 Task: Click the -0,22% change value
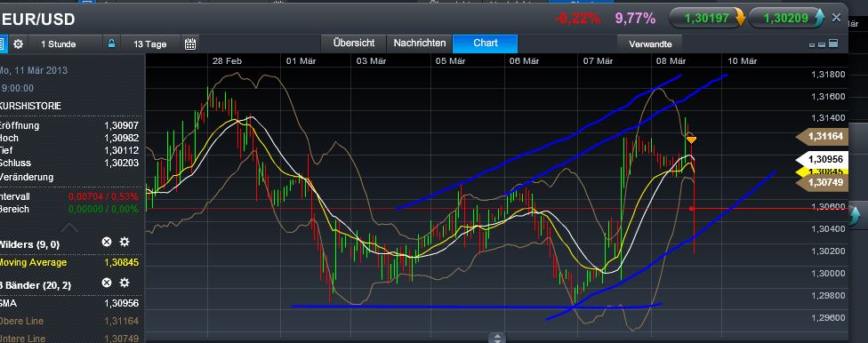click(577, 19)
